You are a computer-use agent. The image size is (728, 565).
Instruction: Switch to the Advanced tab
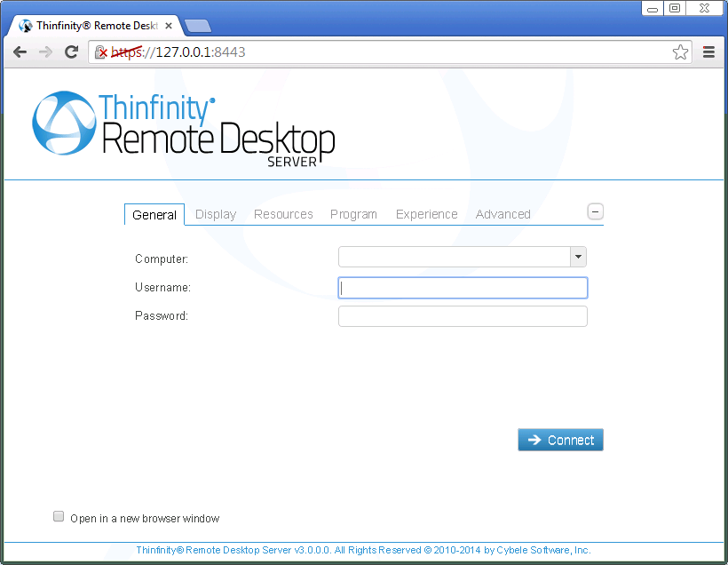(x=502, y=214)
